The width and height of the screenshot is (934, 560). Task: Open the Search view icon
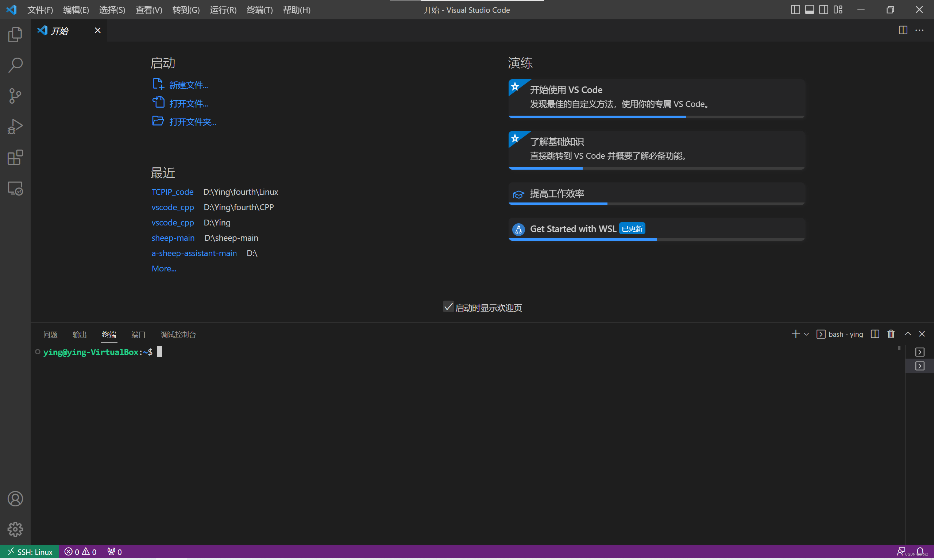[x=15, y=65]
